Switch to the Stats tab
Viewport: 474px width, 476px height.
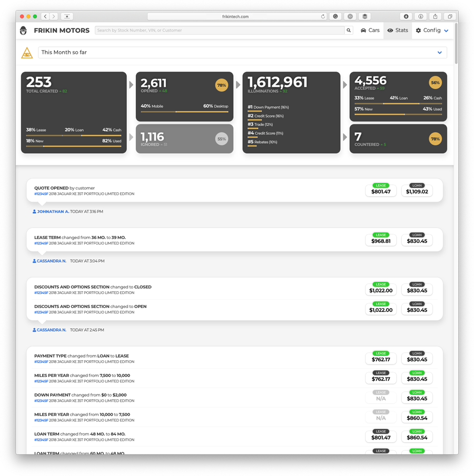pos(398,31)
